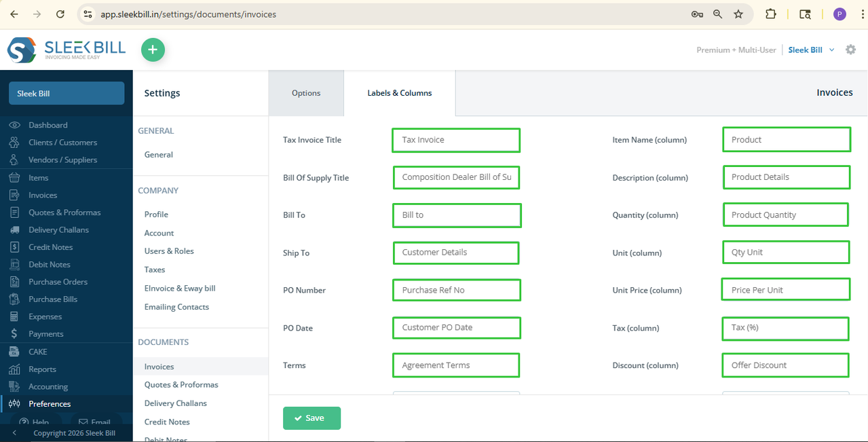Edit the PO Number label field
The width and height of the screenshot is (868, 442).
tap(457, 290)
